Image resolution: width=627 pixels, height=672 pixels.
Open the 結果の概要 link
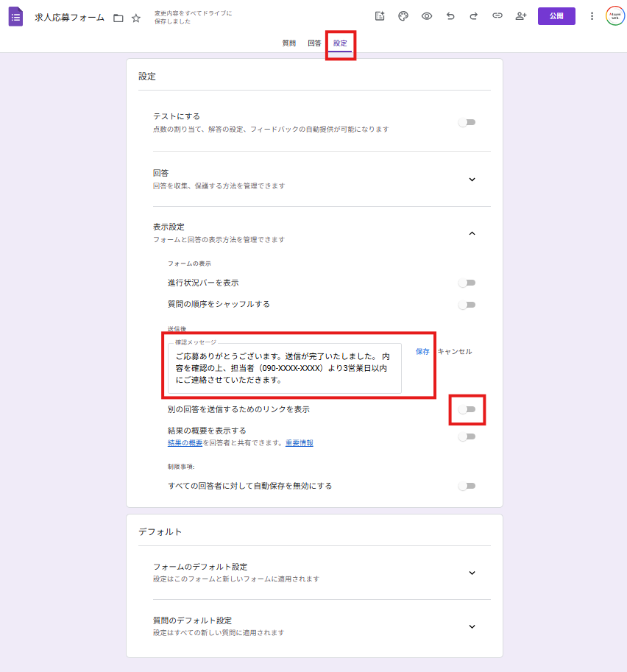(184, 442)
